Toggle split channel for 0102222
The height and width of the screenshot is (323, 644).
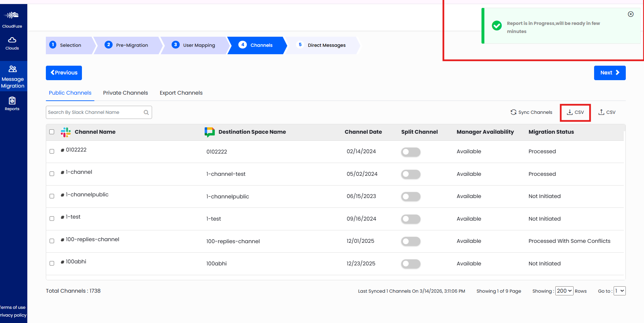411,152
